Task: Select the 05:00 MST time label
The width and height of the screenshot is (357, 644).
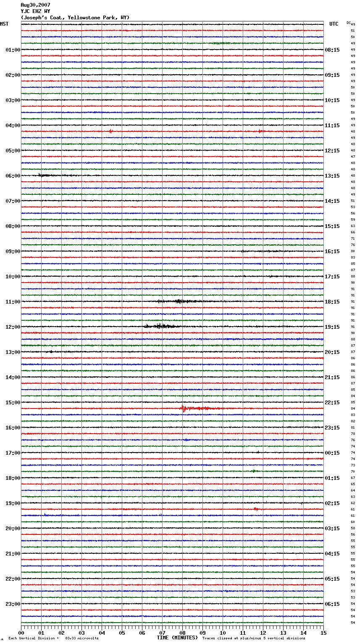Action: click(x=13, y=151)
